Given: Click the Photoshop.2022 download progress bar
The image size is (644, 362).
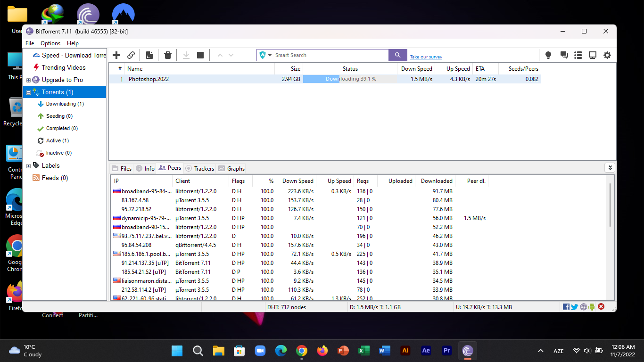Looking at the screenshot, I should pos(350,79).
